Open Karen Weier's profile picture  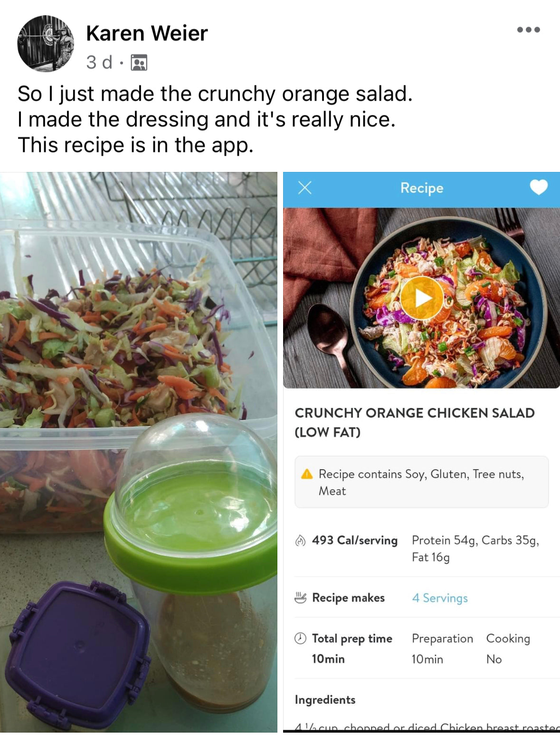tap(46, 43)
